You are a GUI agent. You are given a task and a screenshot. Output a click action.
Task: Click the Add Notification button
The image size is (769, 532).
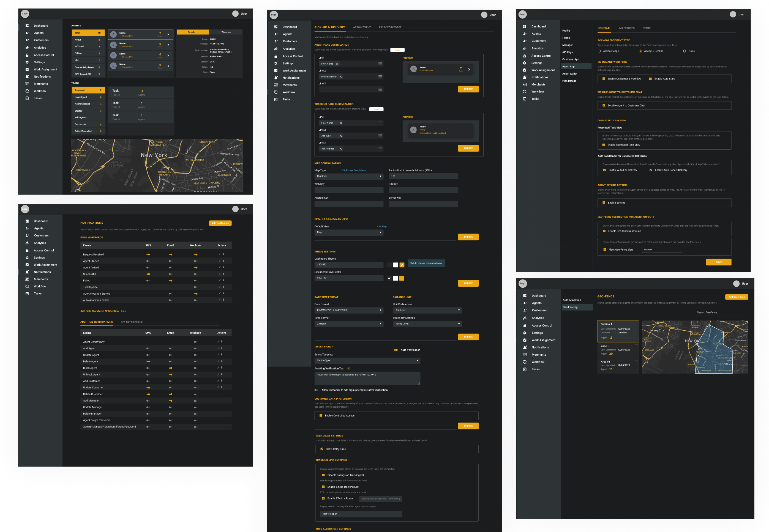pyautogui.click(x=220, y=223)
